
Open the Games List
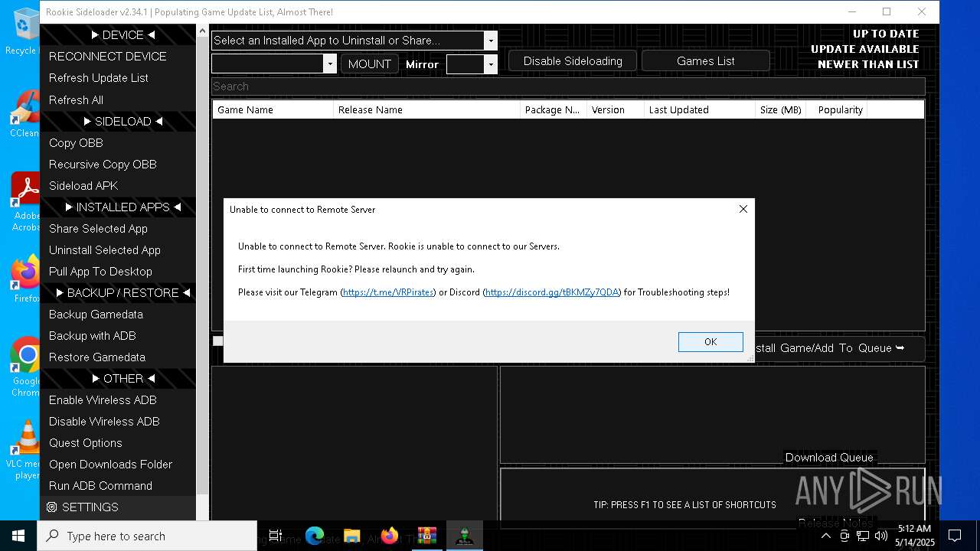point(706,61)
